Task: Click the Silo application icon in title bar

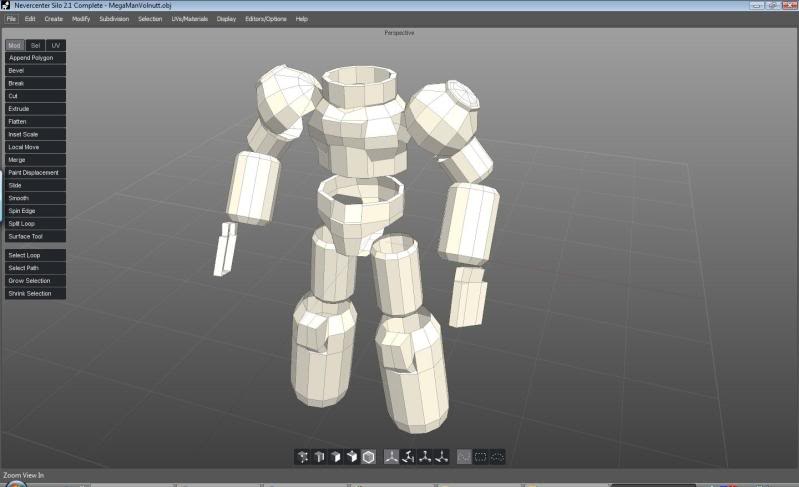Action: pyautogui.click(x=6, y=5)
